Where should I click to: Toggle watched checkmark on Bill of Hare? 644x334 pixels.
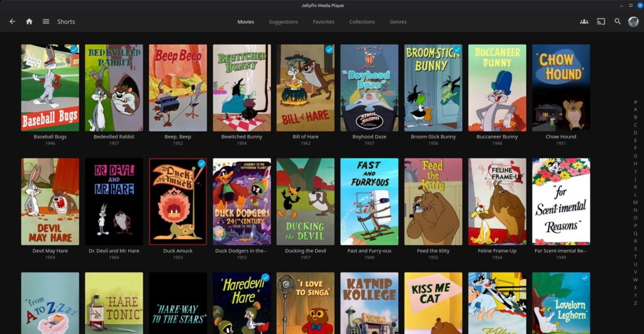coord(329,49)
